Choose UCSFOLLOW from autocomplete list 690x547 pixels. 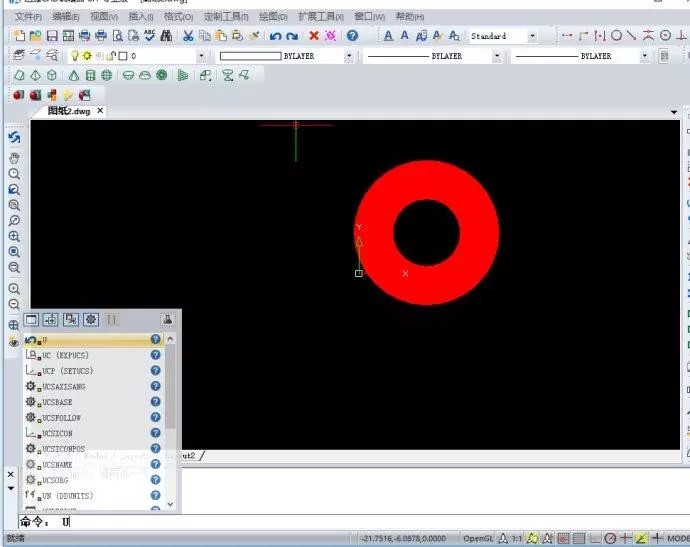coord(93,418)
